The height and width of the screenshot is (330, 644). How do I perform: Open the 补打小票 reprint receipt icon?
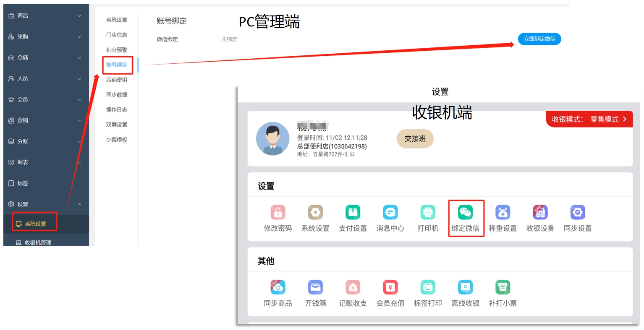pos(503,288)
